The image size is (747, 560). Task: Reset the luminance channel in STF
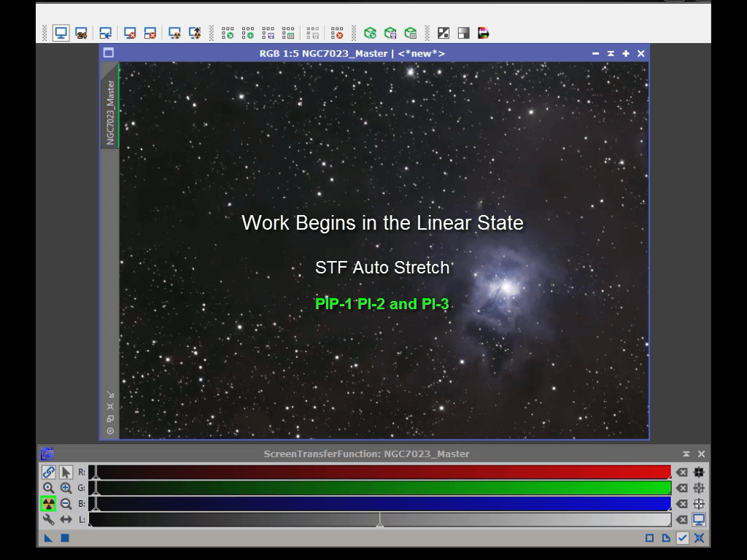coord(681,520)
